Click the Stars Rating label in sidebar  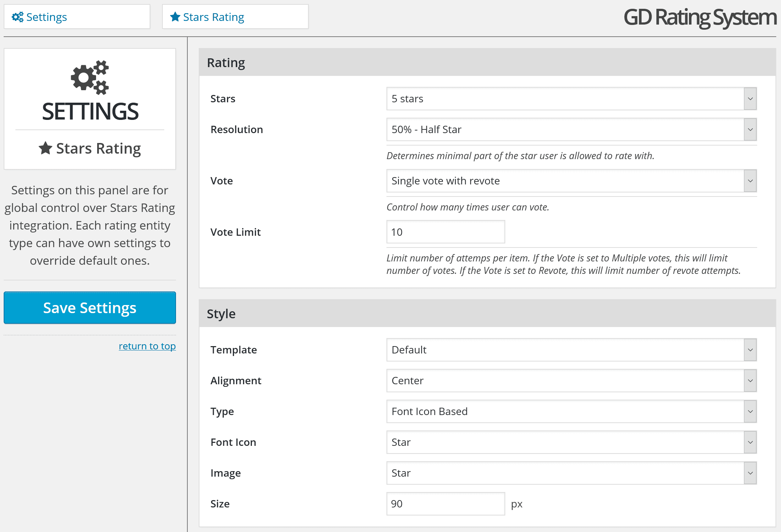coord(99,148)
